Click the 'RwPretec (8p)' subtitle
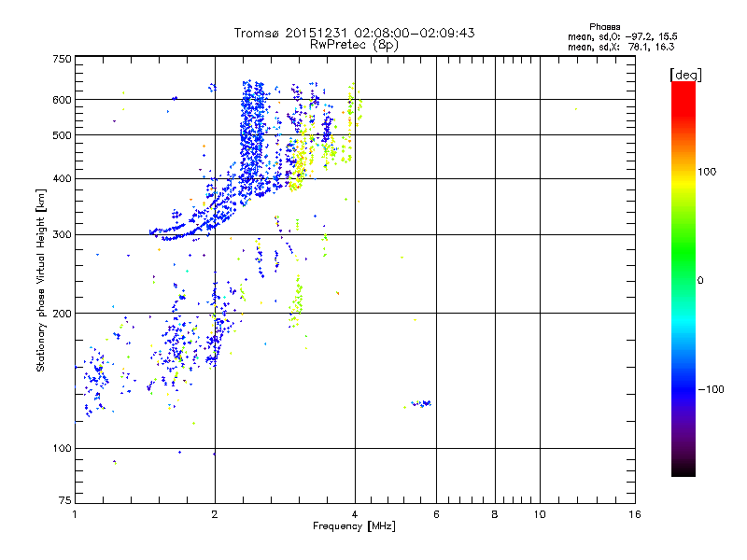The height and width of the screenshot is (560, 747). point(354,45)
